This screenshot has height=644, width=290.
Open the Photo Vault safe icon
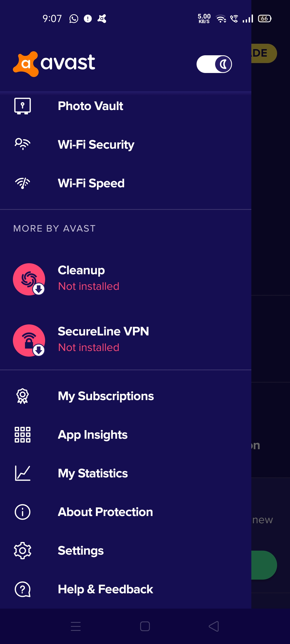click(x=23, y=106)
